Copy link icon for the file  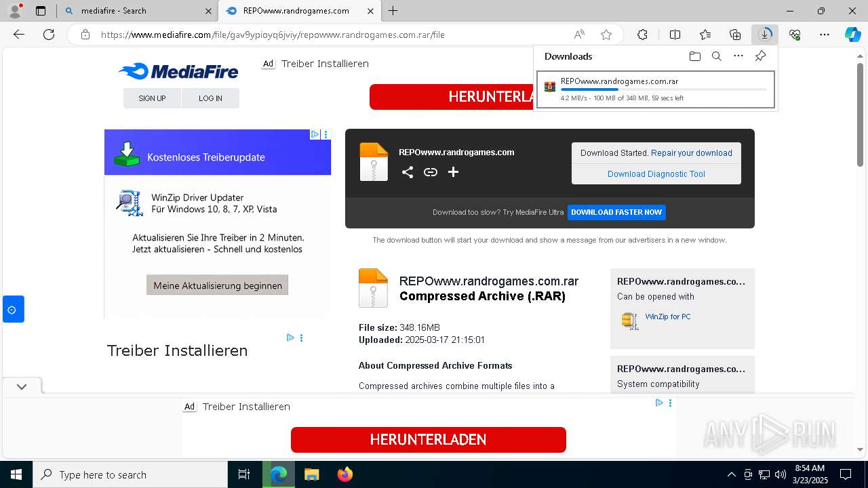(431, 172)
